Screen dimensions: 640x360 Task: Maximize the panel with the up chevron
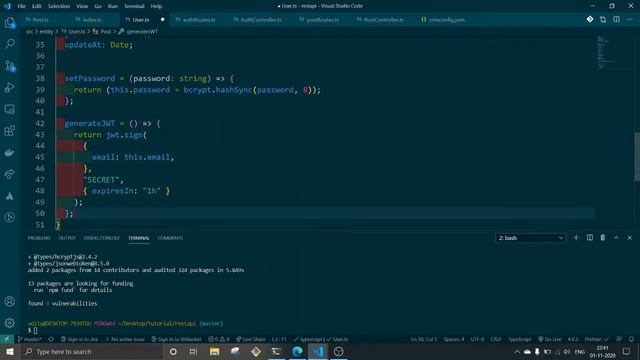(616, 238)
